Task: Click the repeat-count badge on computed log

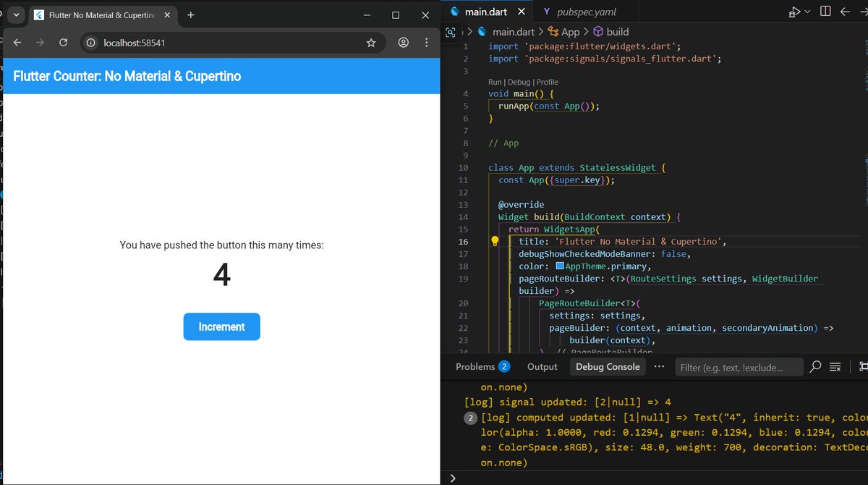Action: tap(470, 418)
